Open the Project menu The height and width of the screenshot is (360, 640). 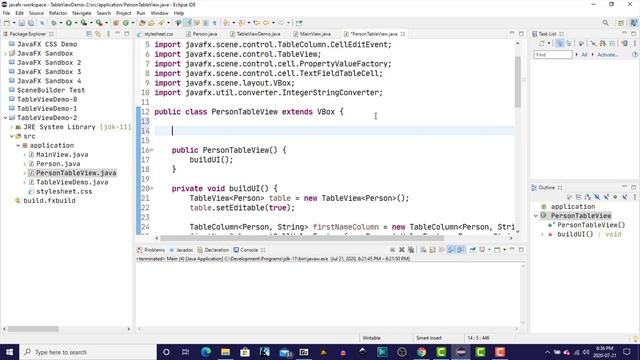click(124, 13)
